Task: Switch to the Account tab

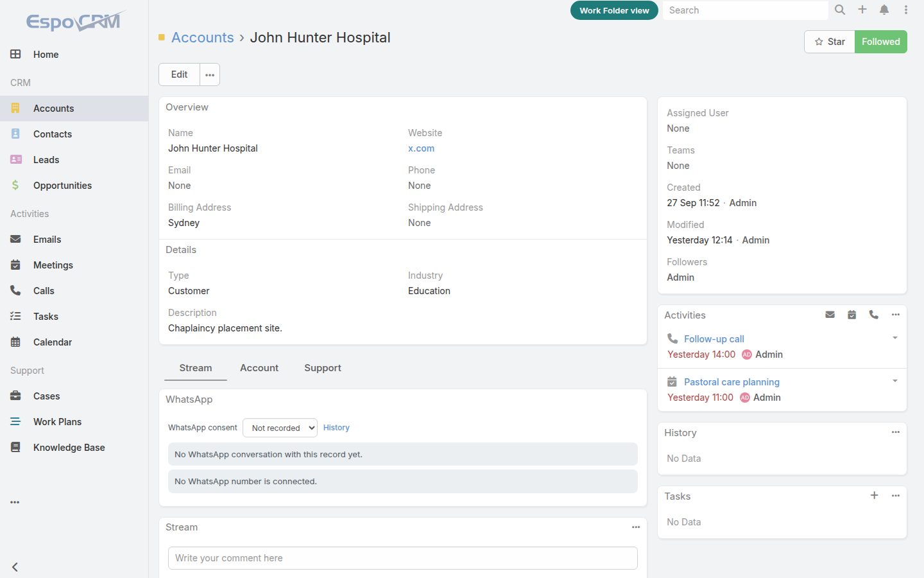Action: tap(259, 368)
